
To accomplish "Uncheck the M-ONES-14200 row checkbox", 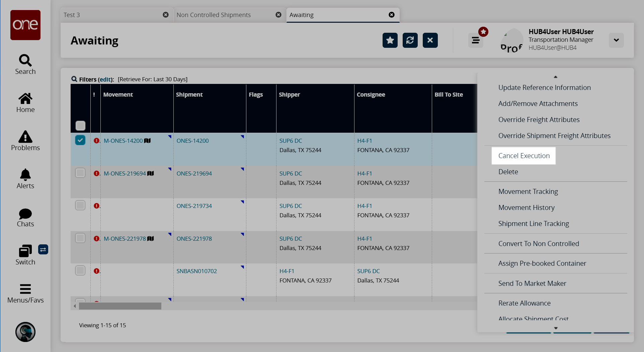I will coord(80,140).
